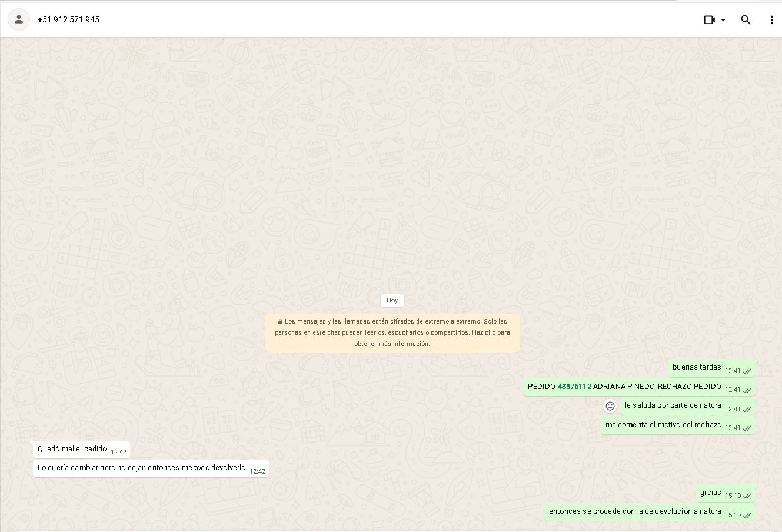The height and width of the screenshot is (532, 782).
Task: Click the 'grcias' message text
Action: tap(710, 493)
